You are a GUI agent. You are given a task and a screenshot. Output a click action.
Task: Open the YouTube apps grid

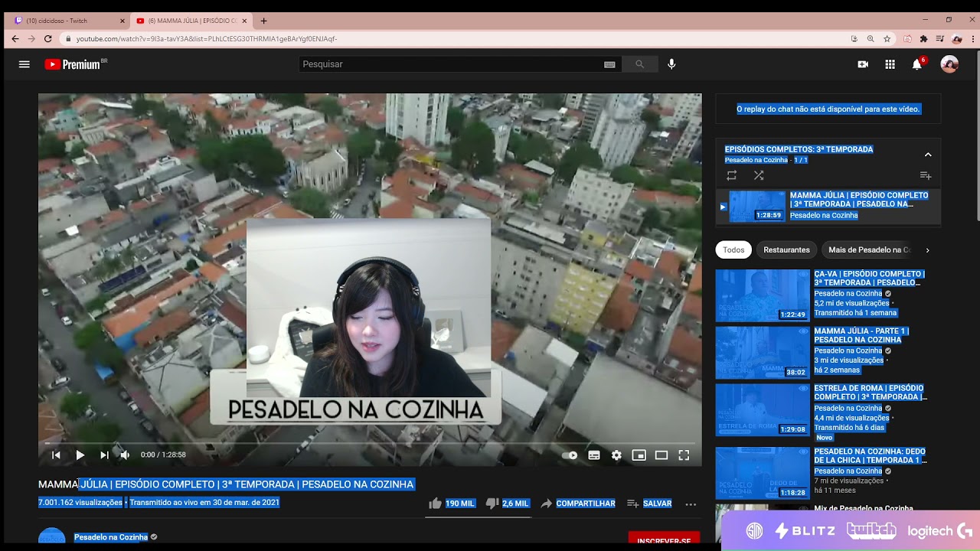(890, 64)
